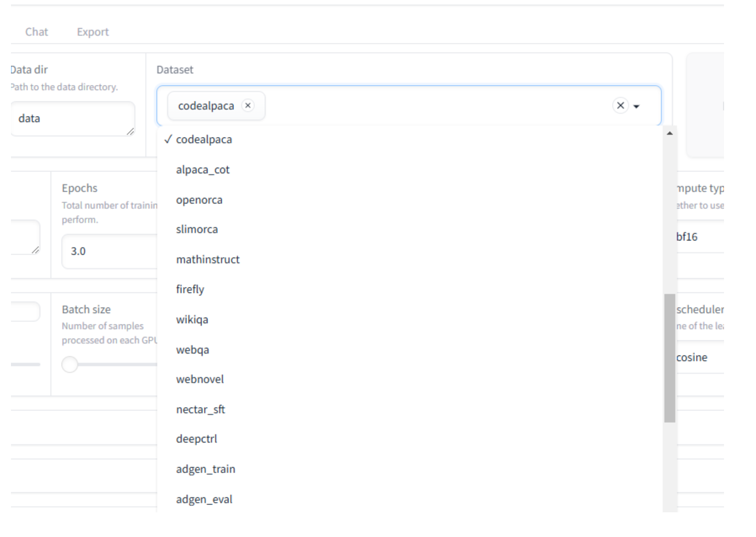Pick the webqa dataset option
Image resolution: width=756 pixels, height=537 pixels.
coord(192,350)
